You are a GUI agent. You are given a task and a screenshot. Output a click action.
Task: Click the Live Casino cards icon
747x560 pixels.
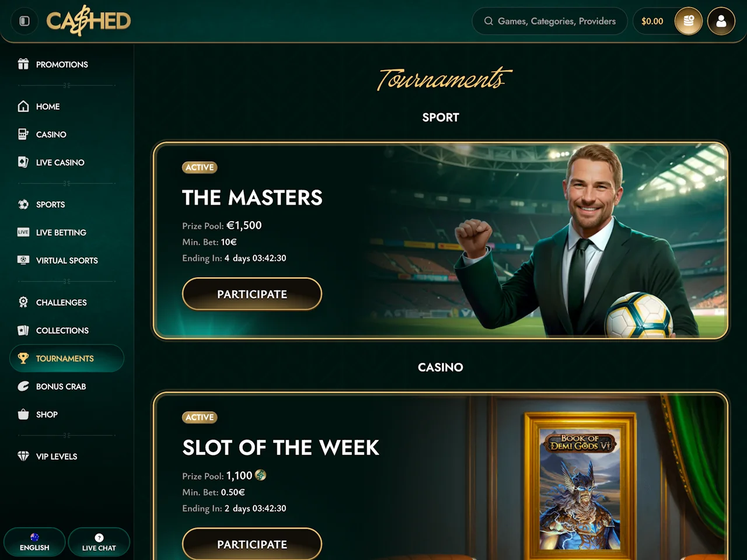(23, 162)
